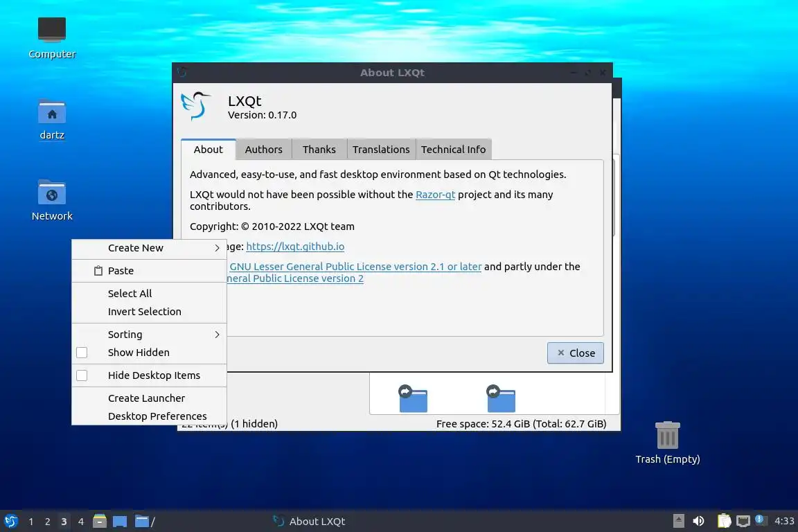The width and height of the screenshot is (798, 532).
Task: Switch to the About tab
Action: (208, 149)
